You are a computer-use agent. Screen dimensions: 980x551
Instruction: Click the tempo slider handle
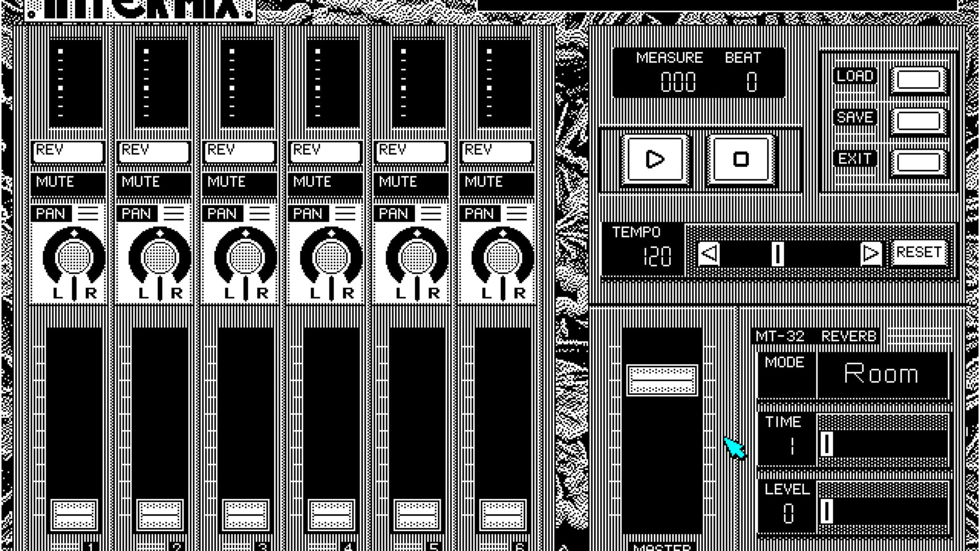777,254
